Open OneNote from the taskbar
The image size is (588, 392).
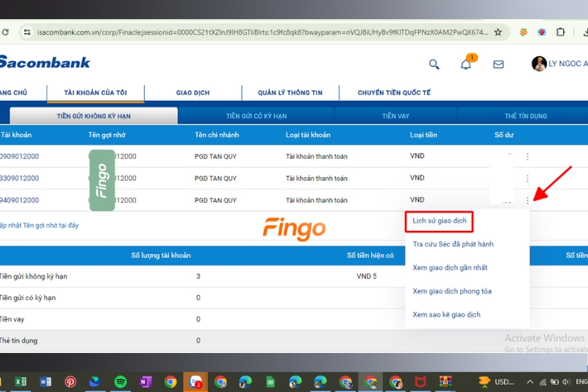coord(145,382)
